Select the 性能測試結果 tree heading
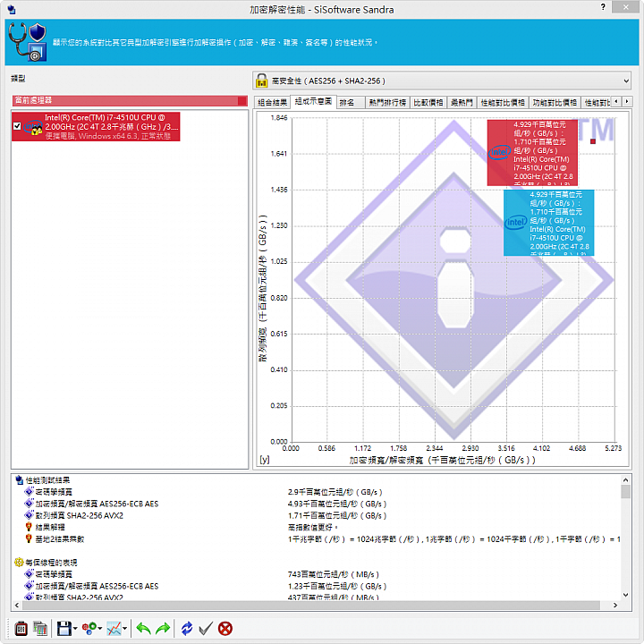 (47, 480)
